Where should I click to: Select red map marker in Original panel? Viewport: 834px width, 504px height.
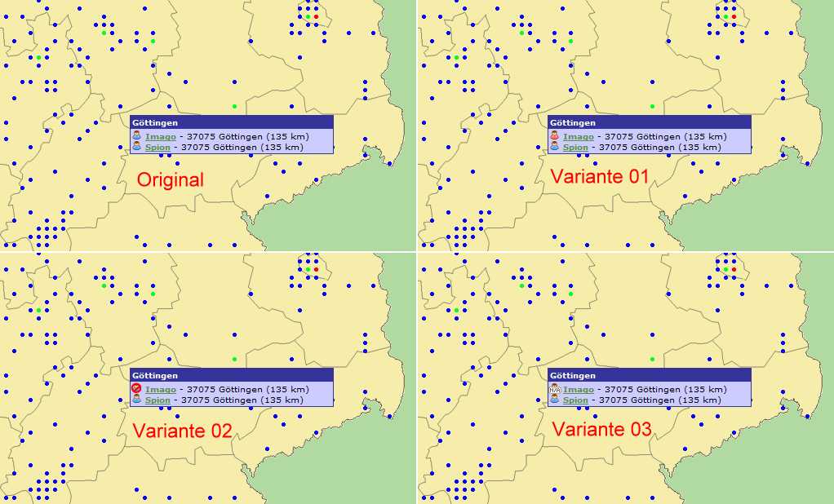click(x=316, y=16)
